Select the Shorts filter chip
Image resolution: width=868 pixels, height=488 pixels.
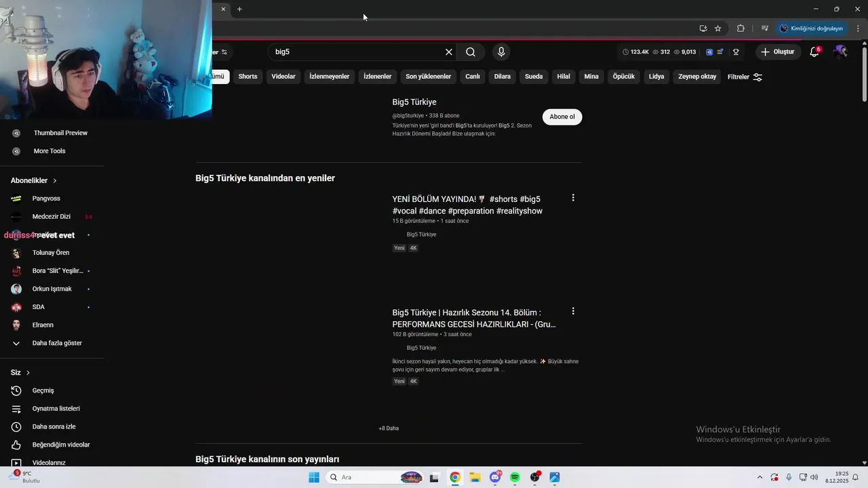(248, 77)
